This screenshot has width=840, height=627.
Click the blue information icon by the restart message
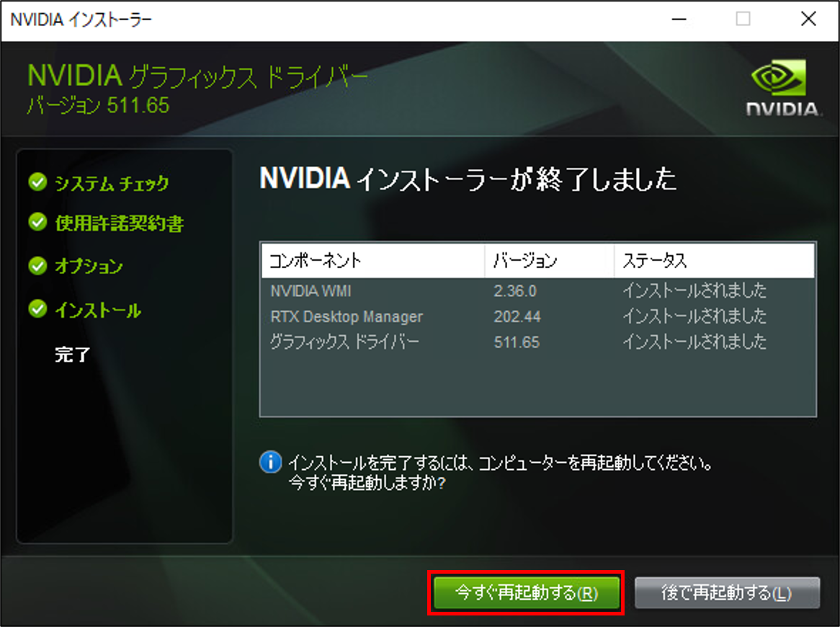point(271,462)
